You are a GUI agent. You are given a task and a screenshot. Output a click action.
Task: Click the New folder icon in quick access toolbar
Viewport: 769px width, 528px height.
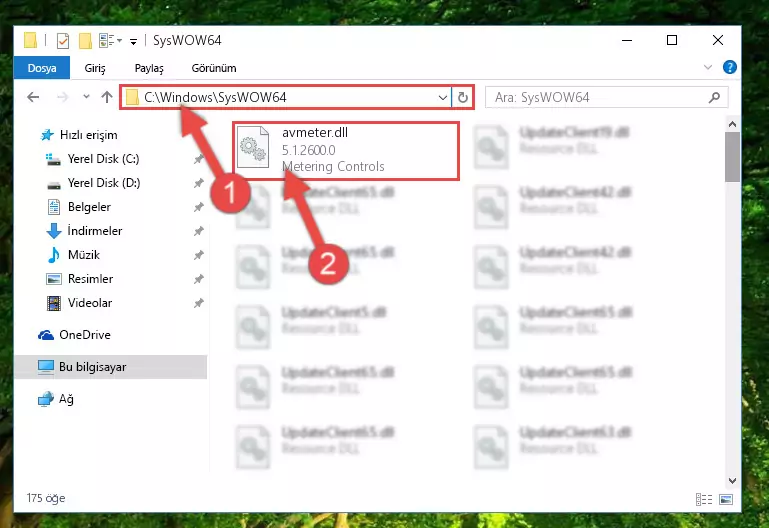point(85,41)
